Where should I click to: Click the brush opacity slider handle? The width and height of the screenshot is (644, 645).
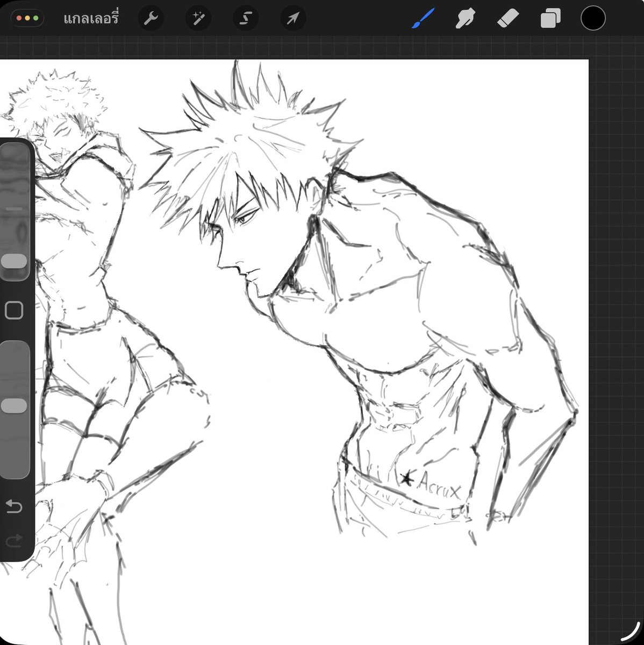pos(14,406)
